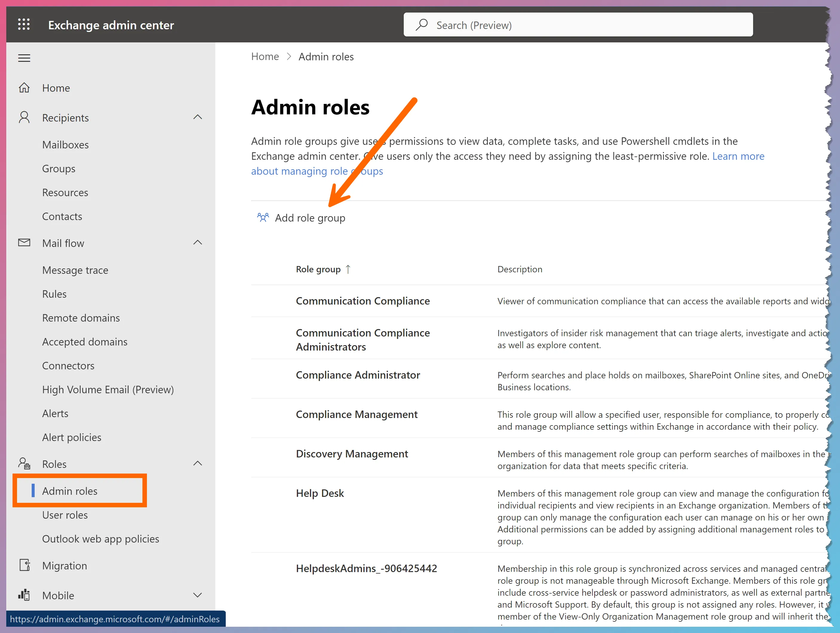Click the Mail flow envelope icon
840x633 pixels.
(x=24, y=243)
